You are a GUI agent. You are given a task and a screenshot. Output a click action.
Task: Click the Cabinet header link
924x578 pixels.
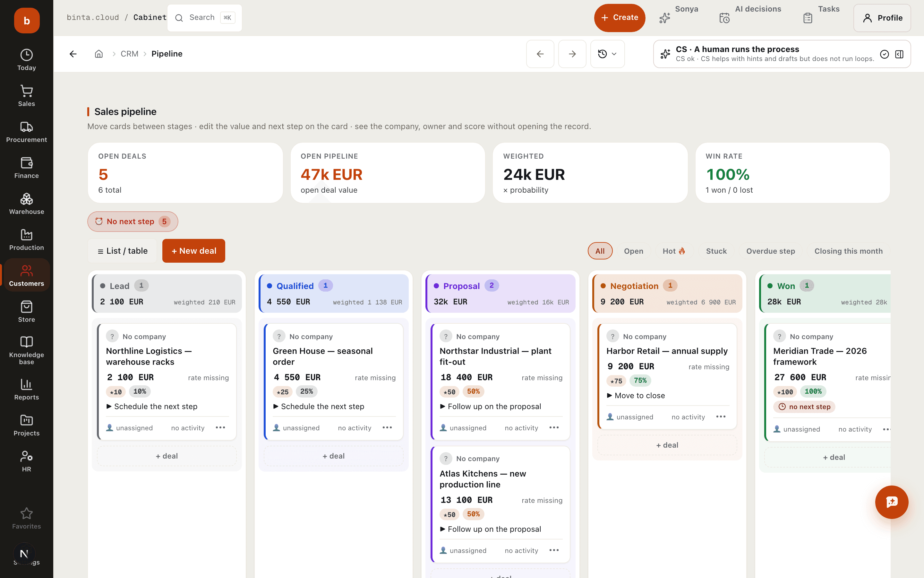(150, 17)
